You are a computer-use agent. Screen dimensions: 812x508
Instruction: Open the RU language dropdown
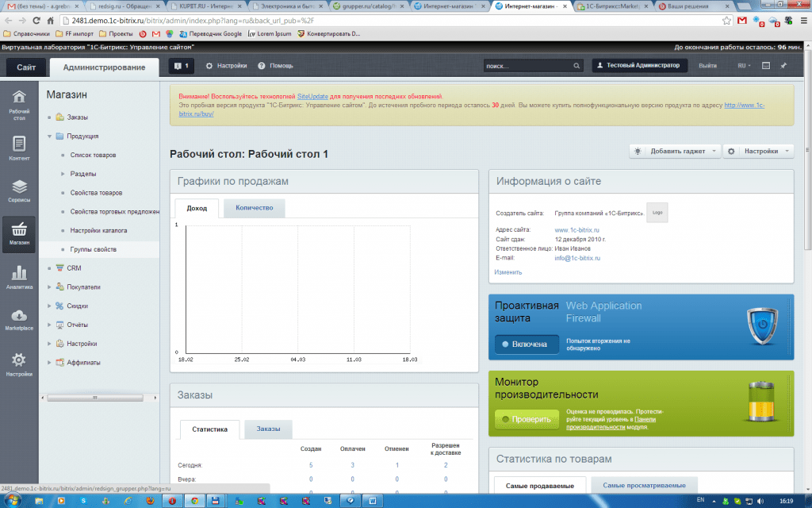744,66
